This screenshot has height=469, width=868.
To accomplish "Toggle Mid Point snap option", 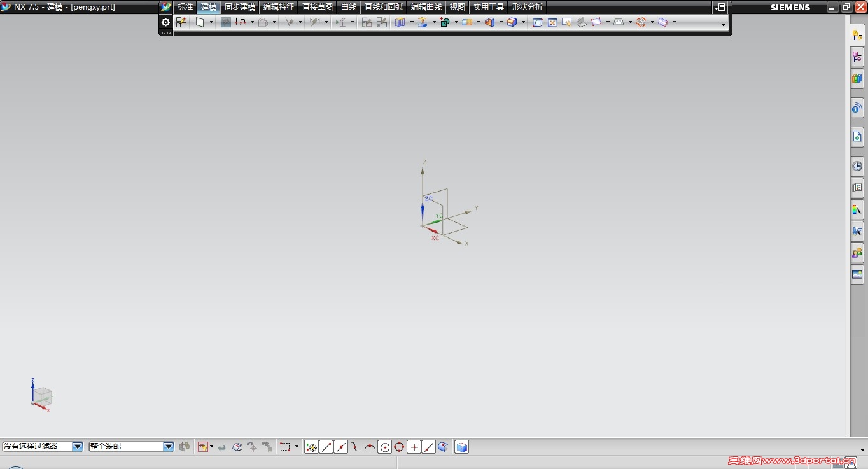I will 341,447.
